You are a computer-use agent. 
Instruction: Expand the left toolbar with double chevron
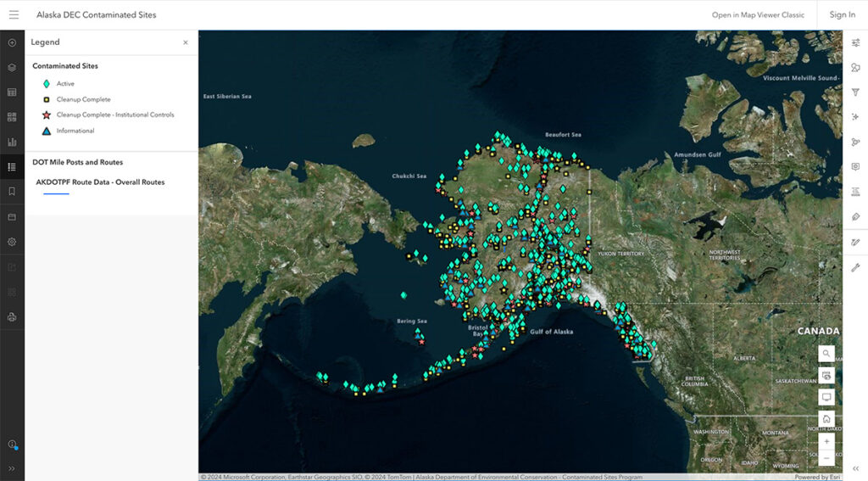[12, 469]
